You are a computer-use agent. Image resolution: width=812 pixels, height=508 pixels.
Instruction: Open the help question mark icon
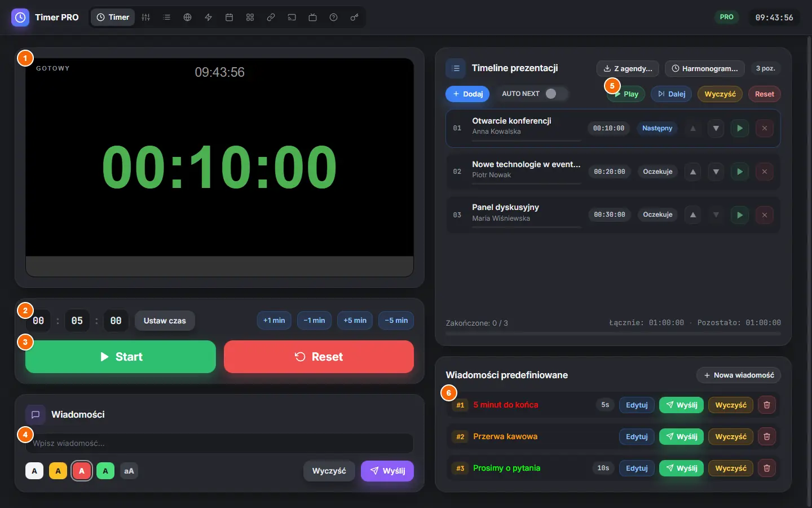point(334,17)
